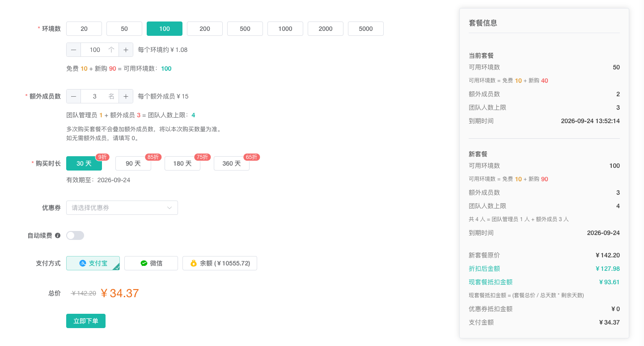Click the 75折 discount badge
The width and height of the screenshot is (644, 346).
tap(202, 157)
